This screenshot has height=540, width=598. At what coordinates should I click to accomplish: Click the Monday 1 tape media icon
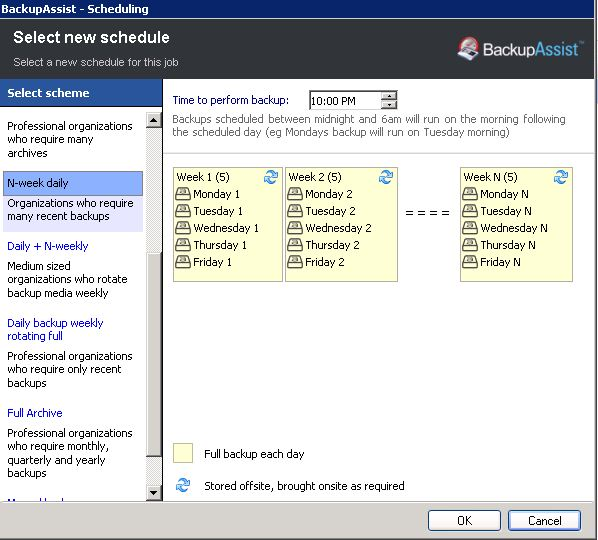pos(183,194)
